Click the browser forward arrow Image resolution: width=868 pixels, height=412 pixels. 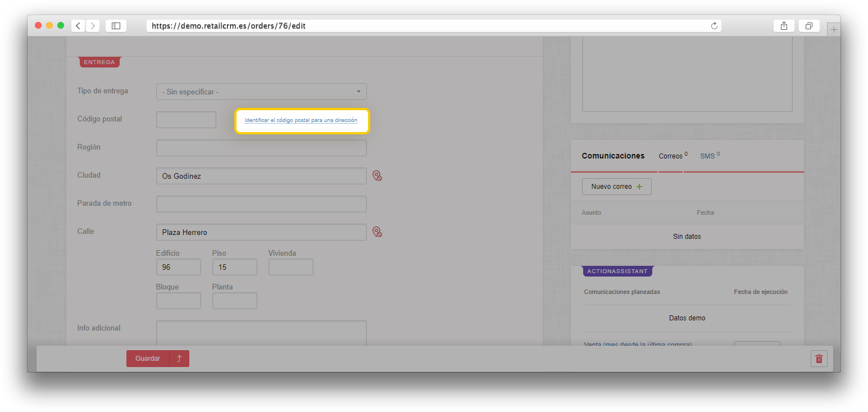[x=93, y=26]
